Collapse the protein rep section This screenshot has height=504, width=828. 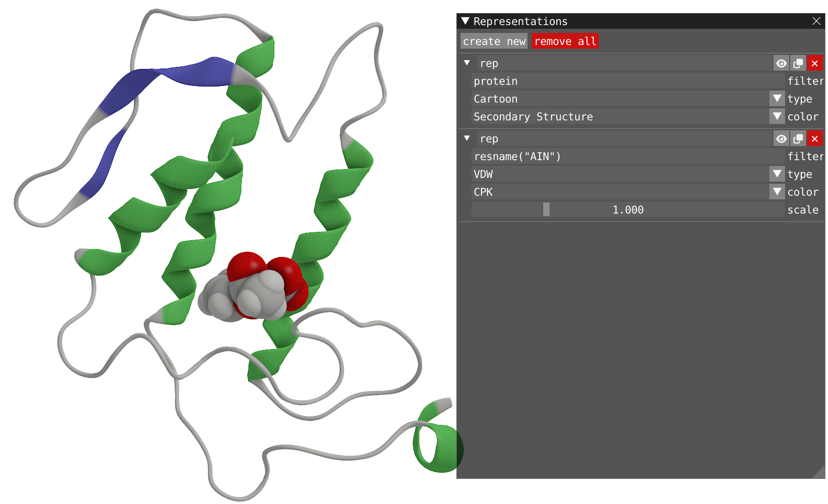[467, 63]
